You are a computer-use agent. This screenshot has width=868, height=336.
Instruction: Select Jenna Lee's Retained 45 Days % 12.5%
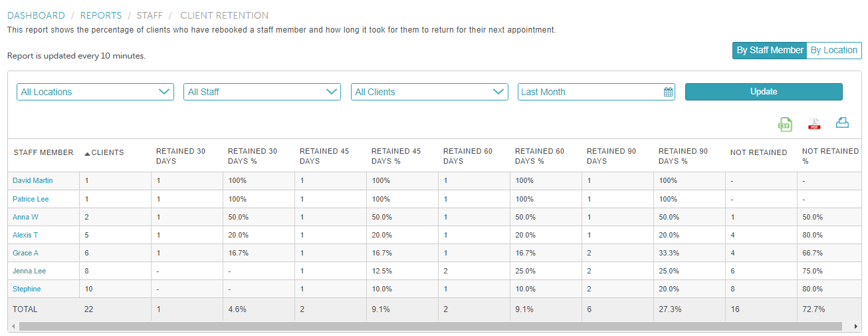coord(381,271)
